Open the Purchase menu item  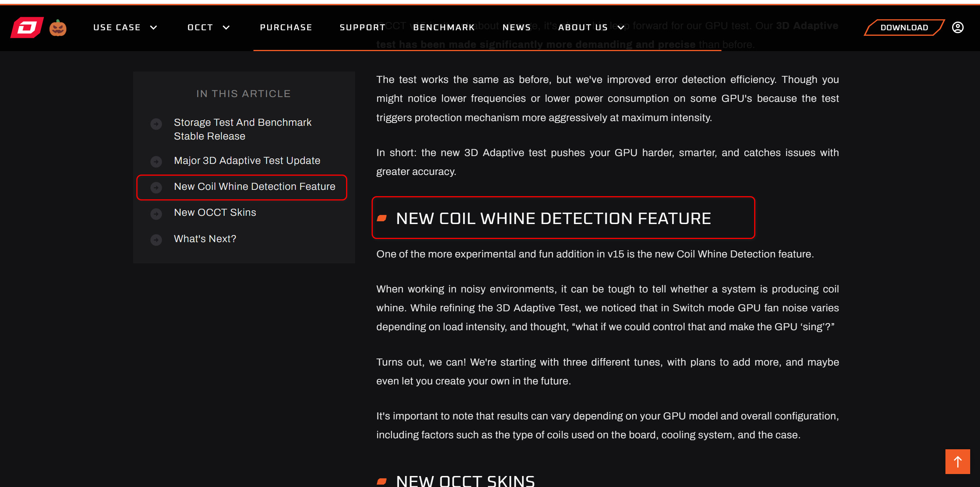click(286, 28)
